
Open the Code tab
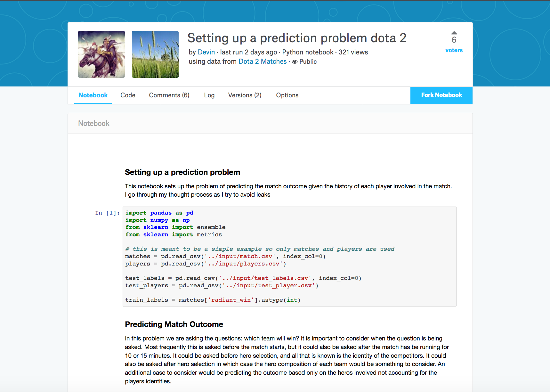[x=128, y=95]
